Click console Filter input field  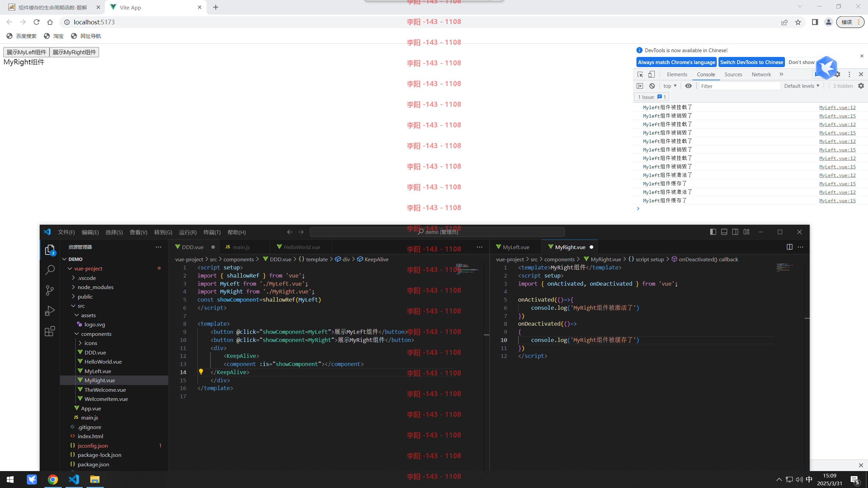(x=740, y=86)
